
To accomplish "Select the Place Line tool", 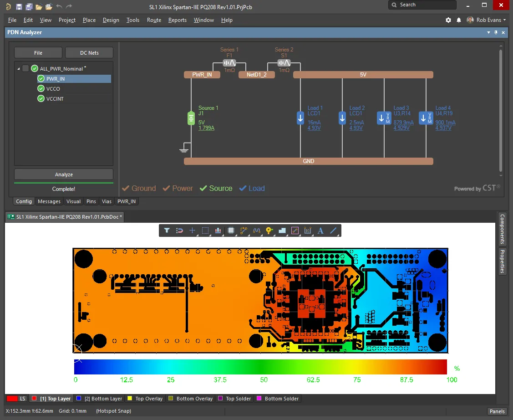I will [x=333, y=230].
